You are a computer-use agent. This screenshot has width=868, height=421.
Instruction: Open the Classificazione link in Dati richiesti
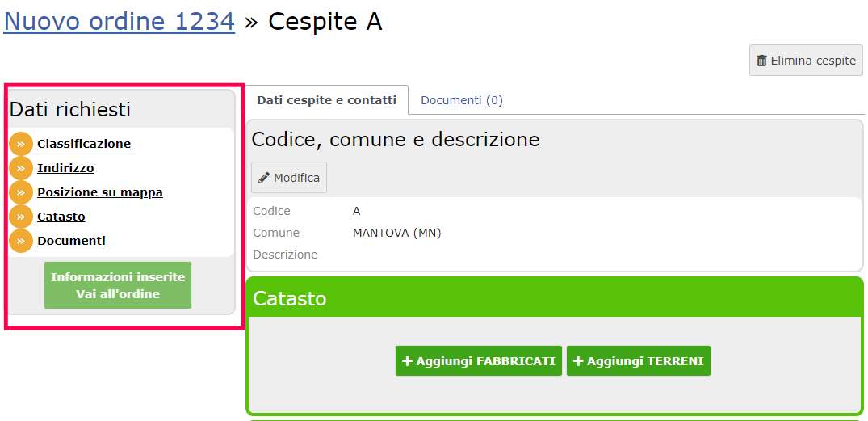coord(84,144)
